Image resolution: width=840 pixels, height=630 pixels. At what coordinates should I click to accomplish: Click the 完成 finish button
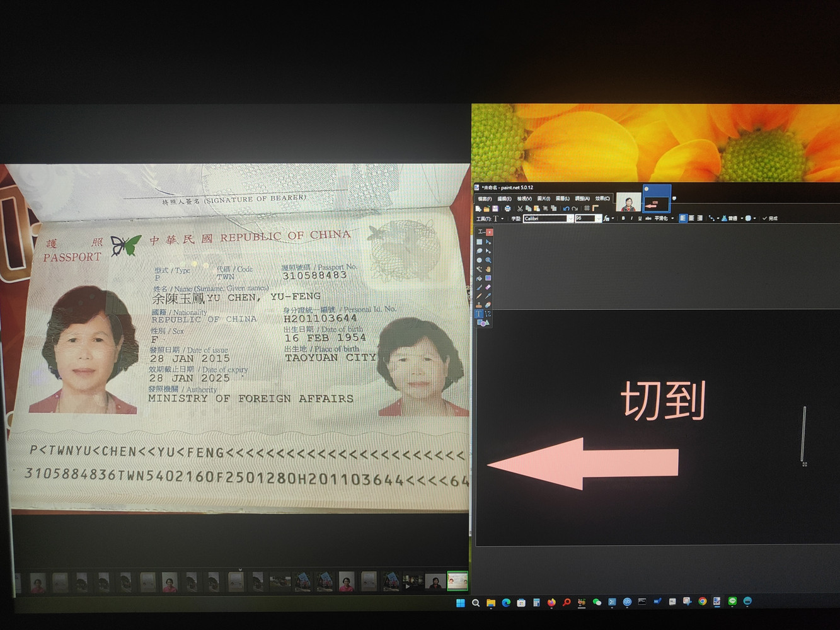770,219
